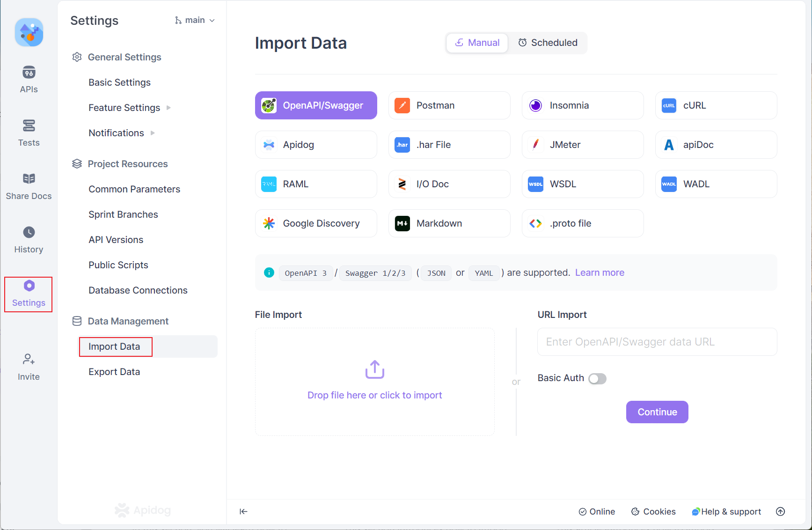This screenshot has width=812, height=530.
Task: Expand the Notifications submenu
Action: tap(116, 132)
